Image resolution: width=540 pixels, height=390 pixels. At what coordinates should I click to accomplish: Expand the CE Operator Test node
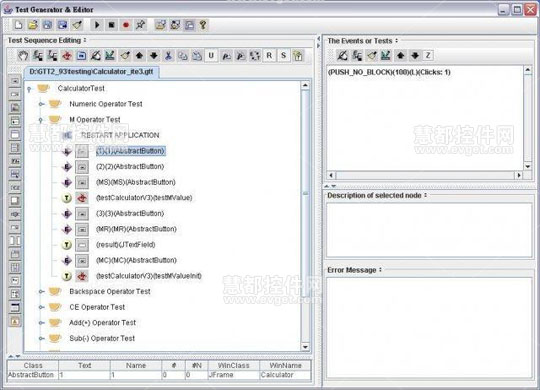pos(41,307)
